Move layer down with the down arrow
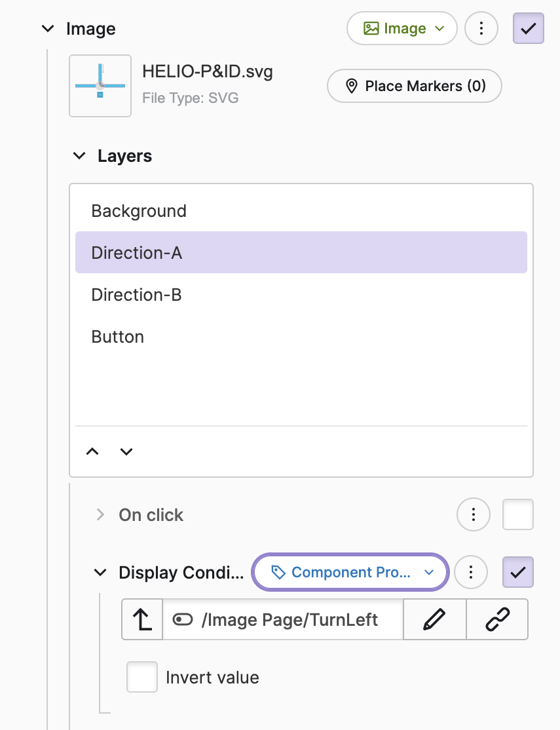The image size is (560, 730). click(126, 451)
